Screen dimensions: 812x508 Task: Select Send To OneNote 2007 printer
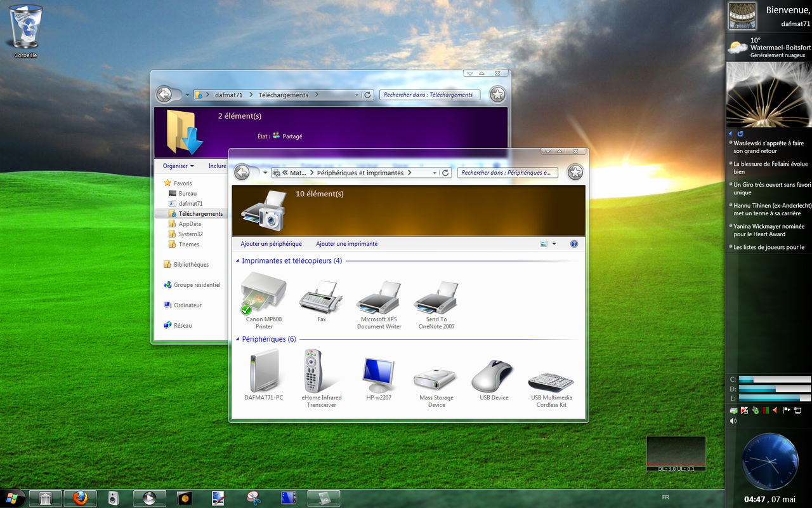point(436,305)
